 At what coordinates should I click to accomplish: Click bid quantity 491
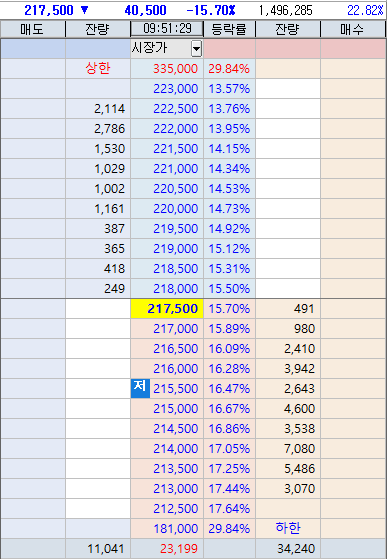click(304, 309)
